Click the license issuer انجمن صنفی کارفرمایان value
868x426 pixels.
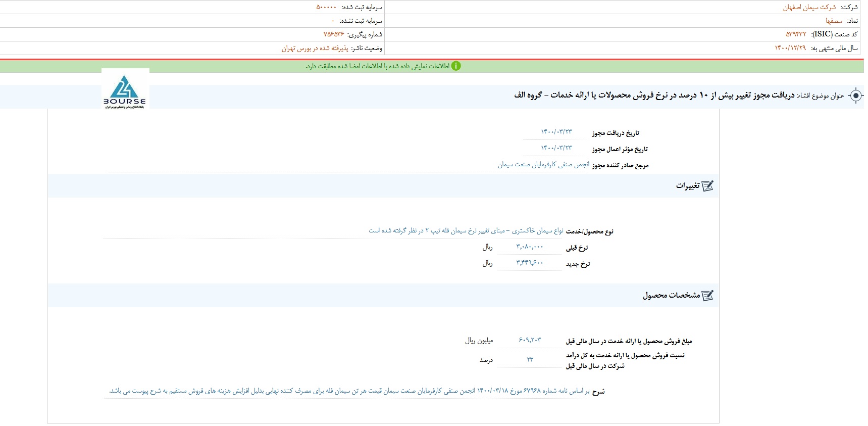(x=543, y=165)
